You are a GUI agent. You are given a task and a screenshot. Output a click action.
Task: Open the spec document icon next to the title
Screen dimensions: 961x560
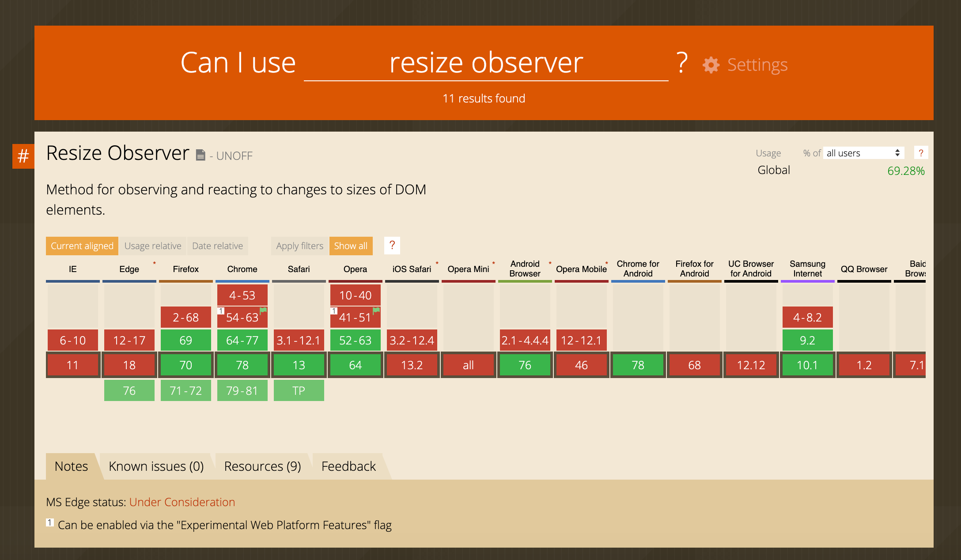coord(201,155)
